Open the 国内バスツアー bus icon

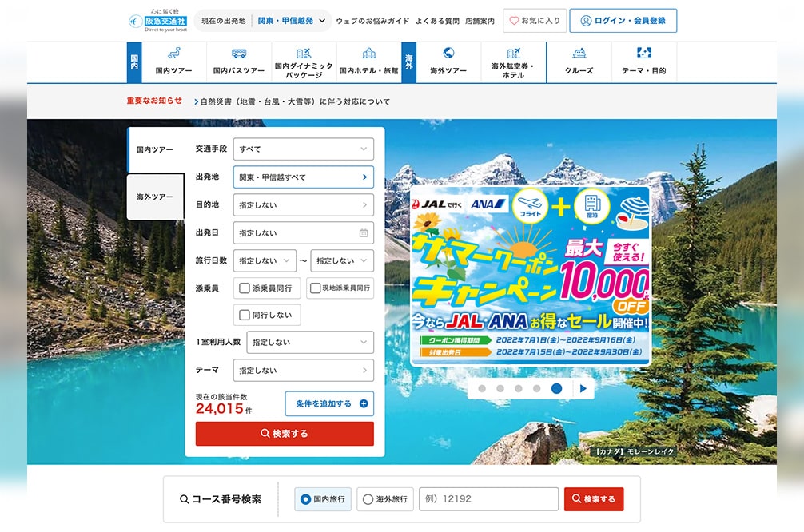pos(238,54)
